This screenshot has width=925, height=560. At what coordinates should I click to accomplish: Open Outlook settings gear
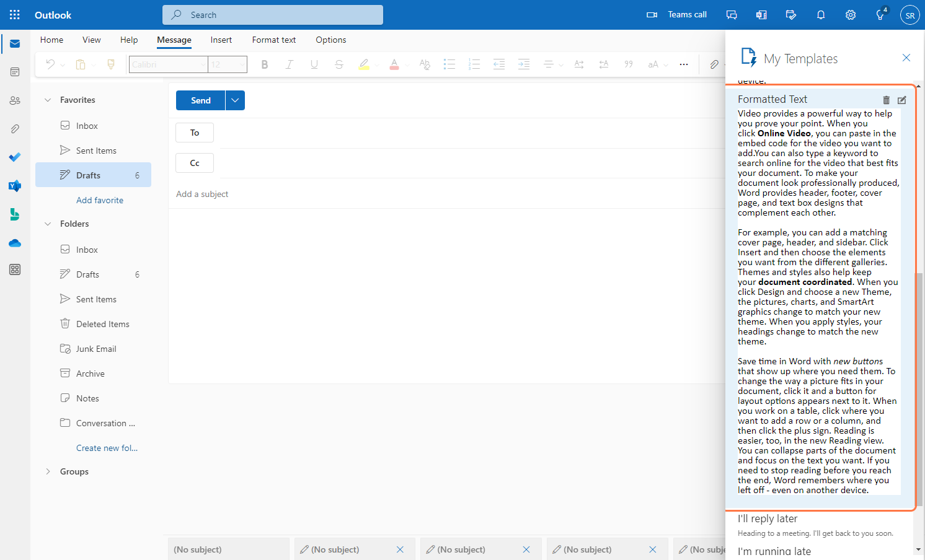(851, 15)
